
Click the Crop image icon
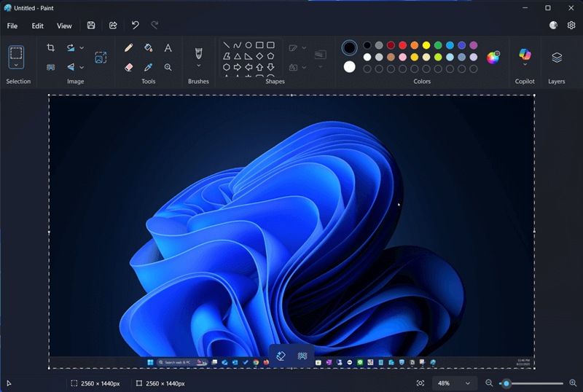tap(50, 47)
